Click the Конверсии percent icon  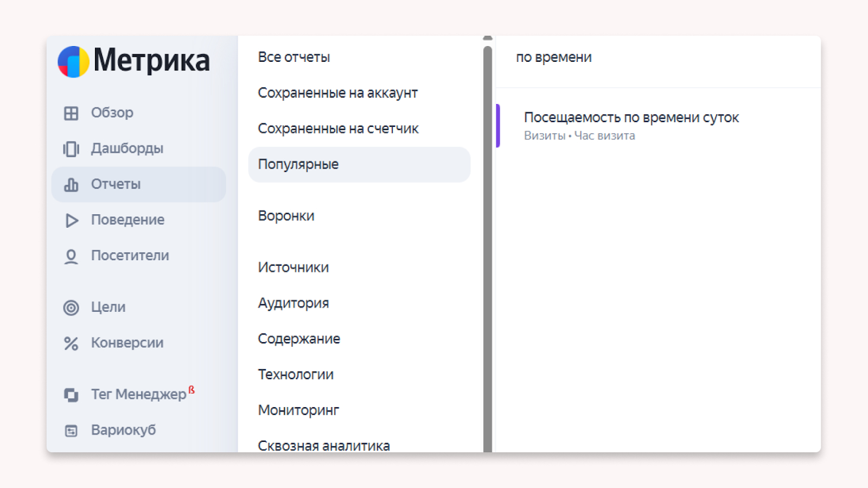click(71, 343)
